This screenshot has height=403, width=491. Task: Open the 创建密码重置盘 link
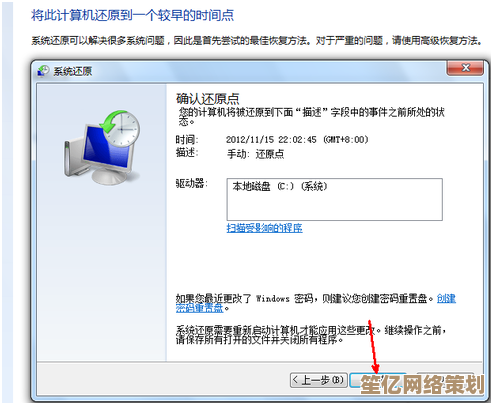(316, 303)
